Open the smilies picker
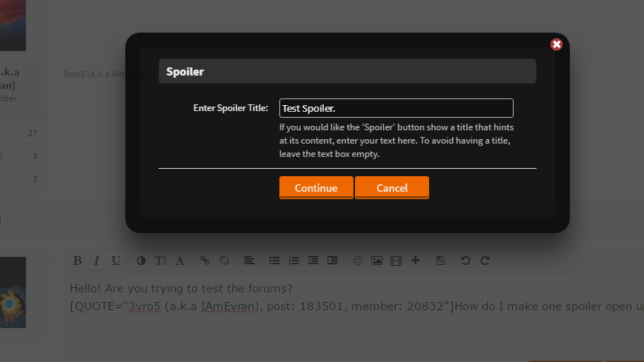Screen dimensions: 644x362 (x=357, y=261)
